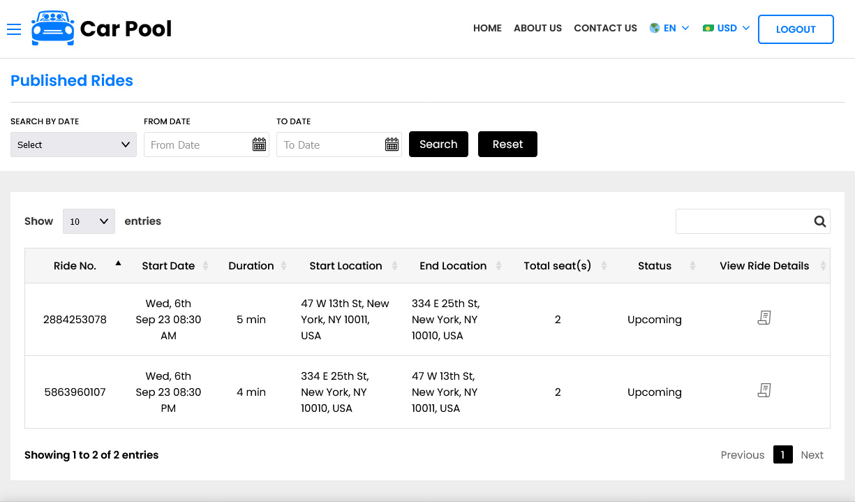View details of ride 5863960107

click(764, 391)
